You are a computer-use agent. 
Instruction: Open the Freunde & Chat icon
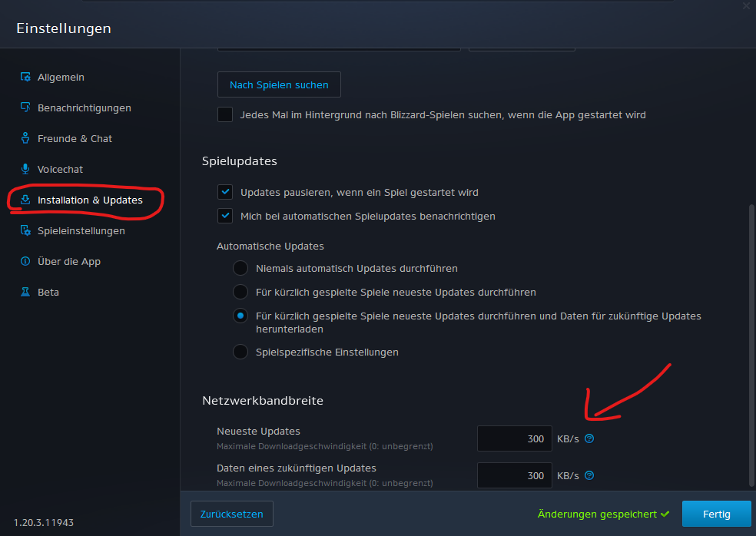point(25,138)
